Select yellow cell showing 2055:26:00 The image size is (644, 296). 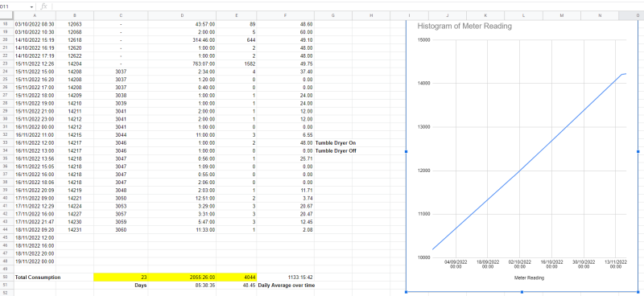click(x=182, y=277)
